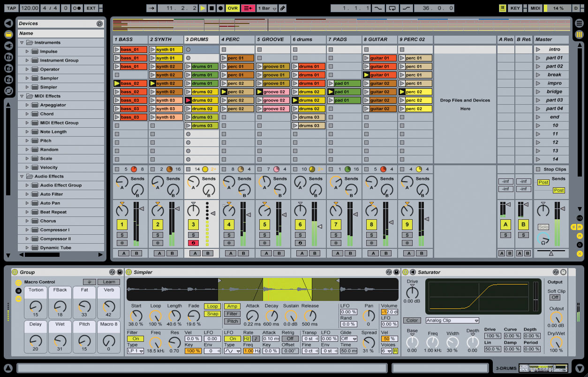Launch the bass_02 clip with yellow play arrow
The height and width of the screenshot is (377, 588).
pos(117,83)
